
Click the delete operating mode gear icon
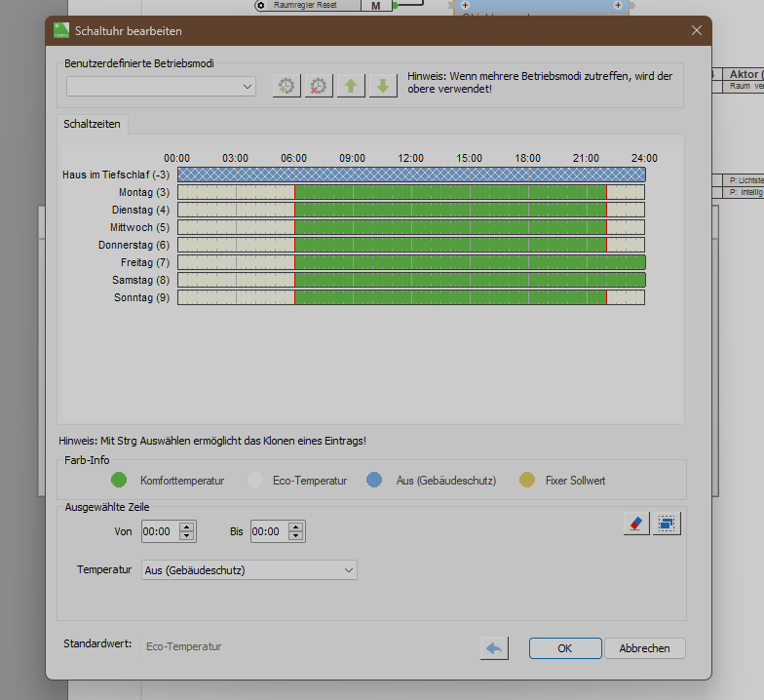(319, 86)
